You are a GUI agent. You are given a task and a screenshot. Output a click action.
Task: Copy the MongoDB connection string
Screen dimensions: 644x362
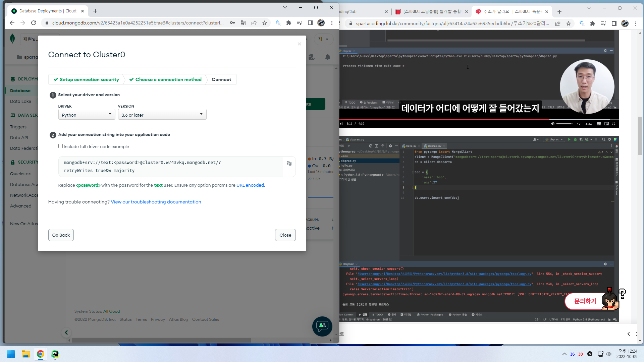tap(289, 163)
